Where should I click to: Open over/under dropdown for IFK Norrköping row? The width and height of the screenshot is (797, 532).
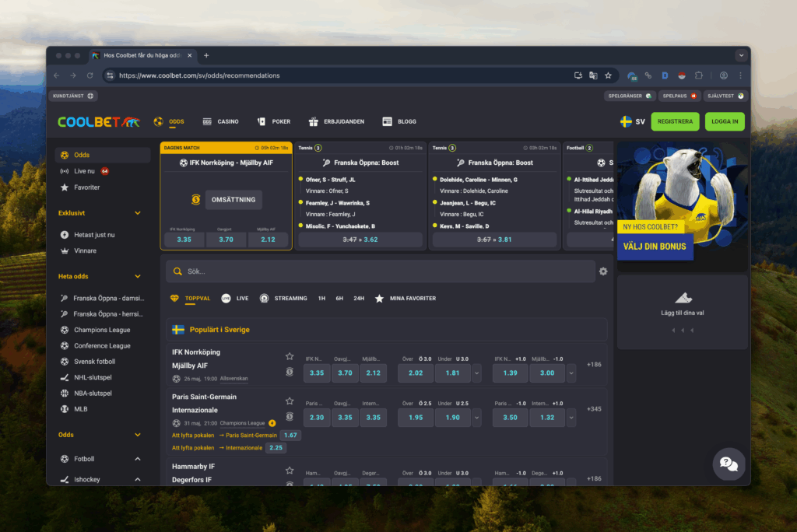(477, 373)
